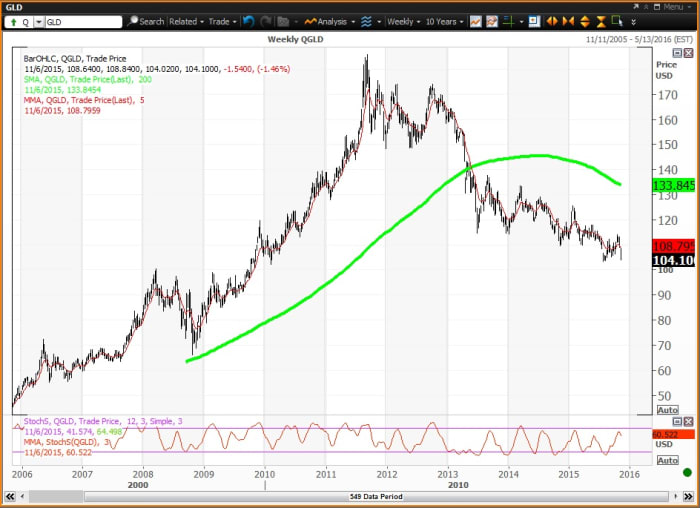Click the wavy lines overlay icon
Viewport: 700px width, 508px height.
pyautogui.click(x=367, y=21)
